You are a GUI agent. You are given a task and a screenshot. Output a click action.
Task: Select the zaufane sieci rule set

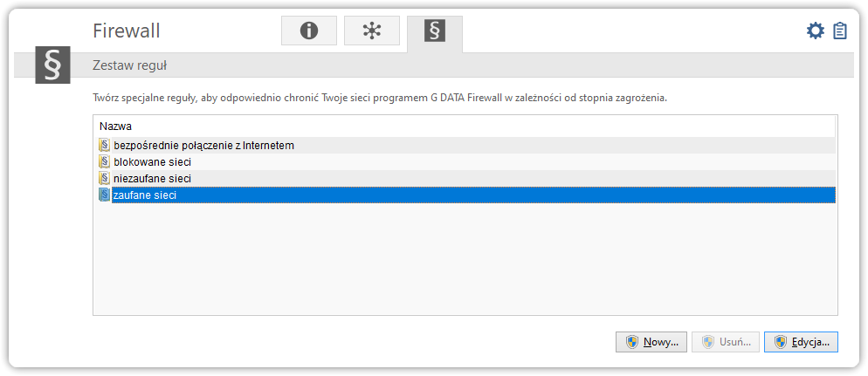click(x=465, y=195)
